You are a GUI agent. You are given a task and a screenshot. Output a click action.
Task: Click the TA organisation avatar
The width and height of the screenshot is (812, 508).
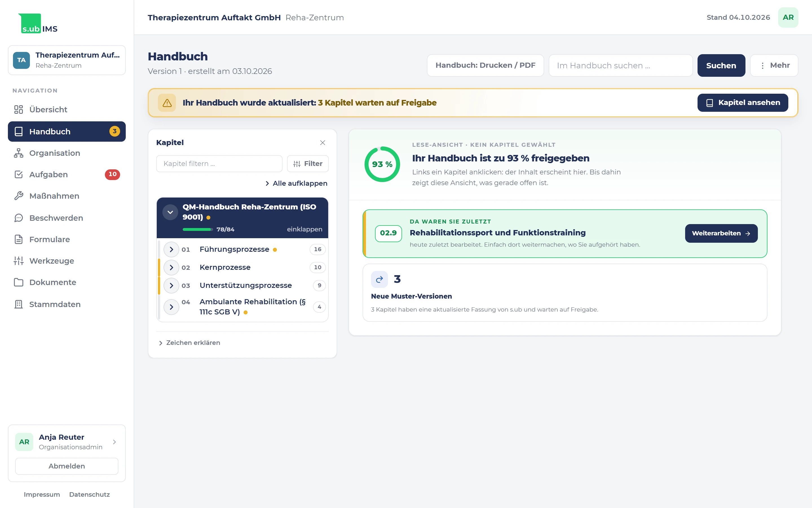[x=21, y=60]
